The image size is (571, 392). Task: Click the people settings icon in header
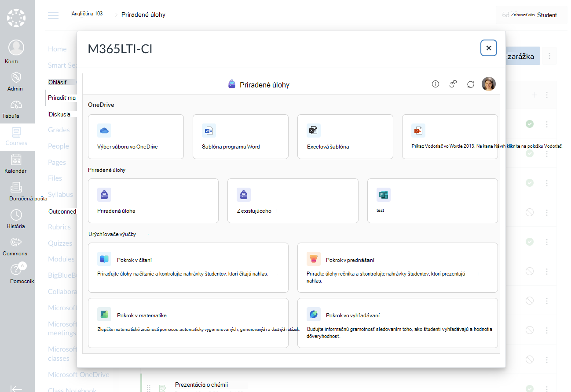click(453, 84)
